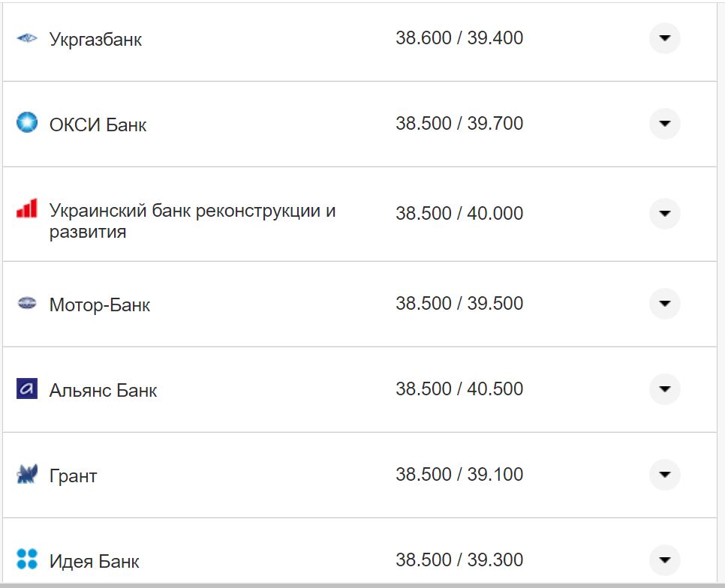Click the ОКСИ Банк globe logo
This screenshot has height=588, width=725.
click(x=27, y=123)
